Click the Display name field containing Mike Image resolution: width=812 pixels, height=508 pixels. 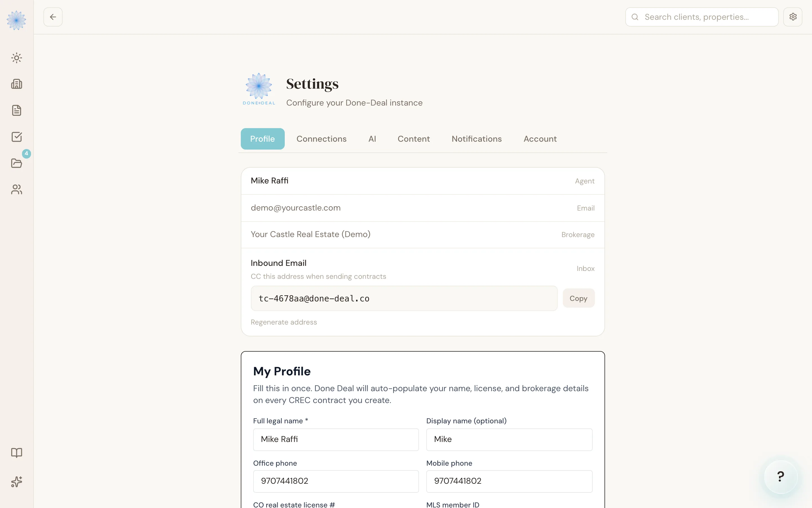point(509,439)
